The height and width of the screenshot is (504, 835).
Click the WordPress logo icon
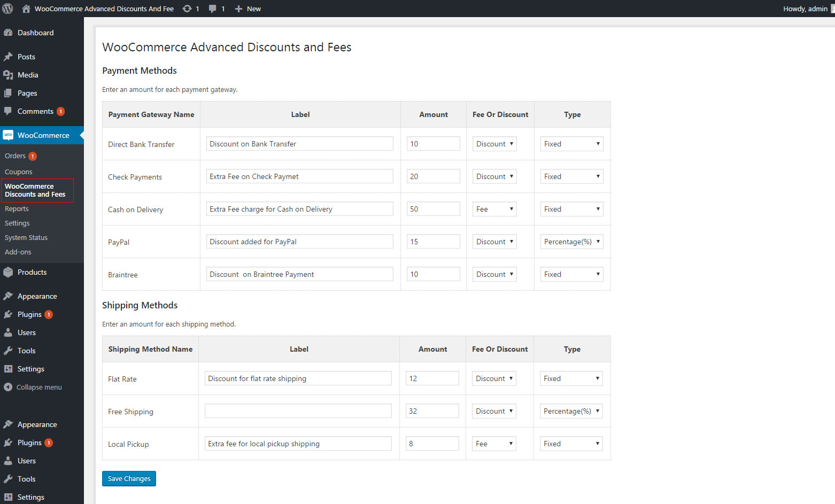8,9
